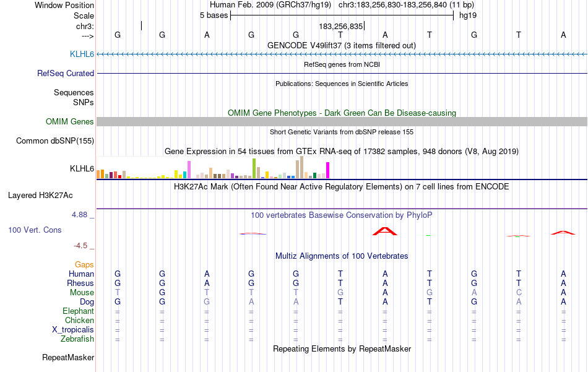This screenshot has width=588, height=372.
Task: Click the GTEx 'Gene Expression in 54 tissues' title
Action: pyautogui.click(x=342, y=152)
